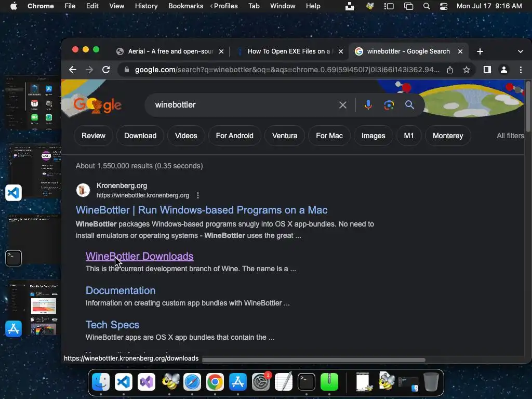This screenshot has height=399, width=532.
Task: Open the Apple menu
Action: [x=14, y=6]
